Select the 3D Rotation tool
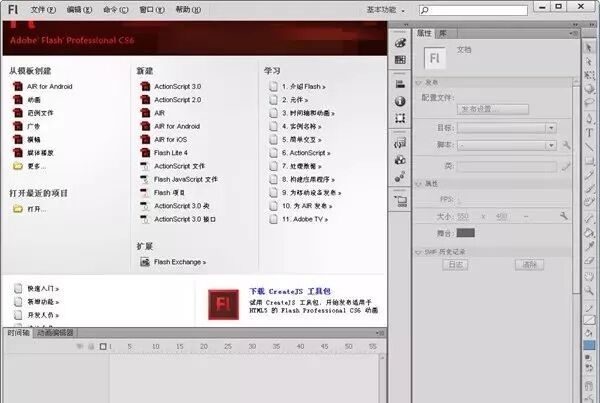The width and height of the screenshot is (600, 403). (589, 89)
